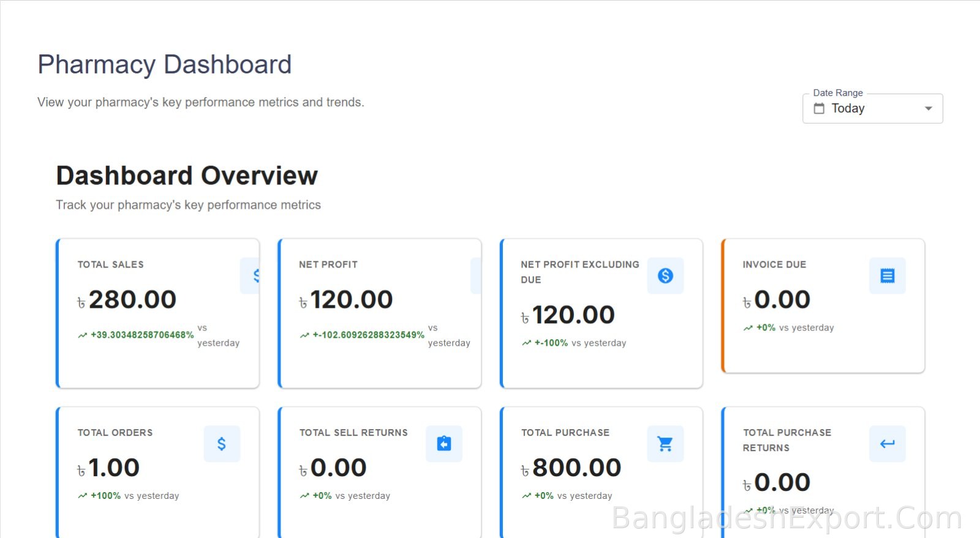Click the +0% vs yesterday on Invoice Due
The image size is (980, 538).
[x=795, y=328]
